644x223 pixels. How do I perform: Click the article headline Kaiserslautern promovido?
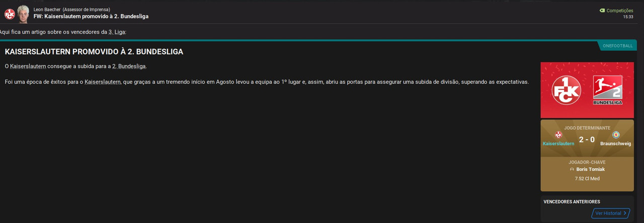click(94, 52)
